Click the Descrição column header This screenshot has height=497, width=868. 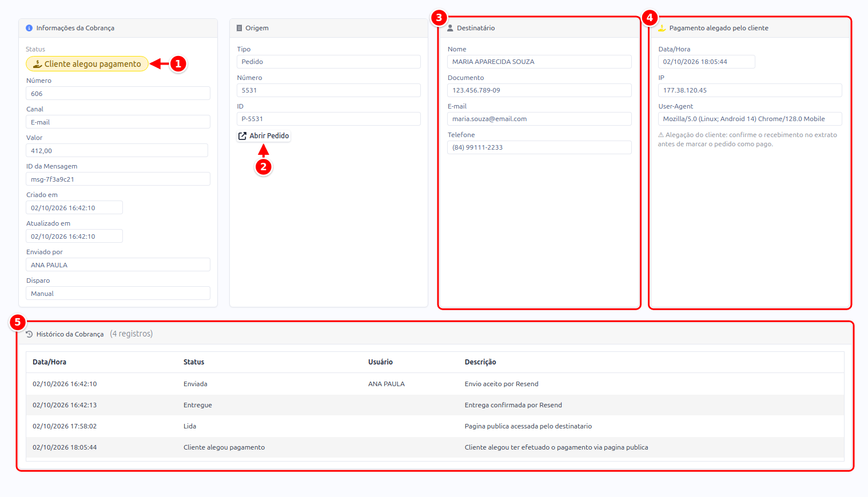[480, 362]
